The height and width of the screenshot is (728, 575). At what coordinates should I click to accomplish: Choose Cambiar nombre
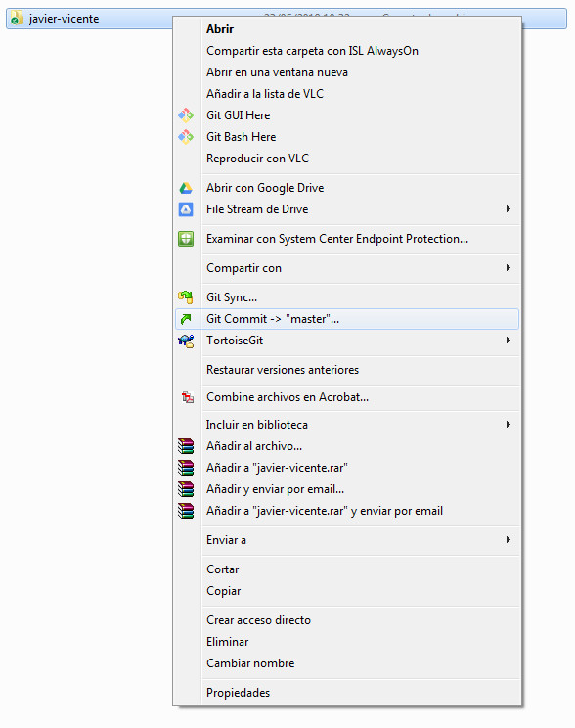tap(347, 663)
